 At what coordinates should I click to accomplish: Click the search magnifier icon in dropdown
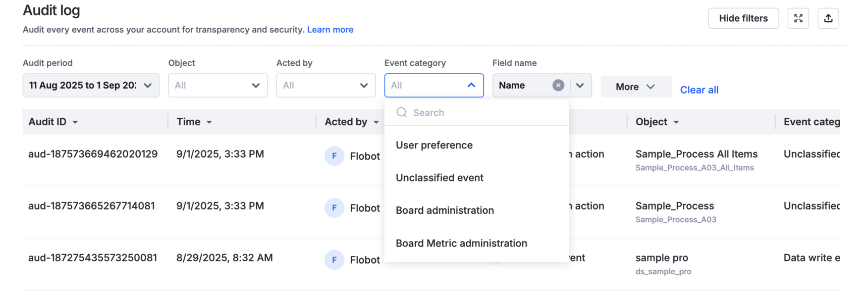coord(402,113)
